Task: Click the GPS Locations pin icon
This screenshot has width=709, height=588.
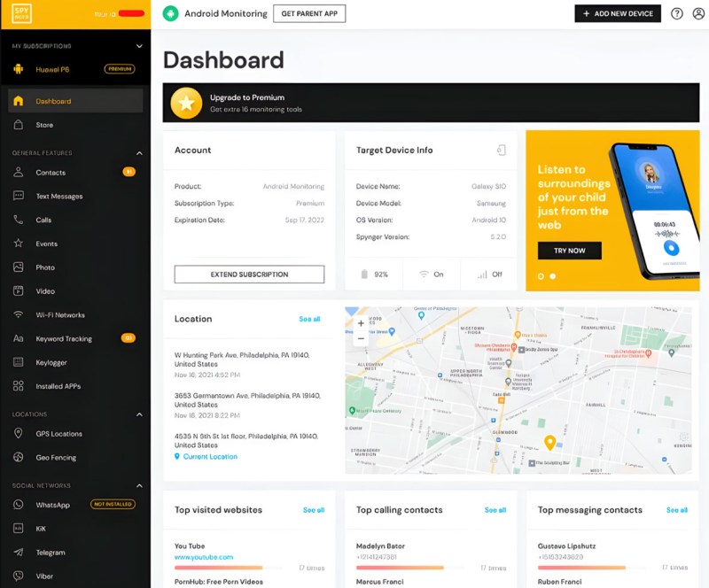Action: click(x=18, y=433)
